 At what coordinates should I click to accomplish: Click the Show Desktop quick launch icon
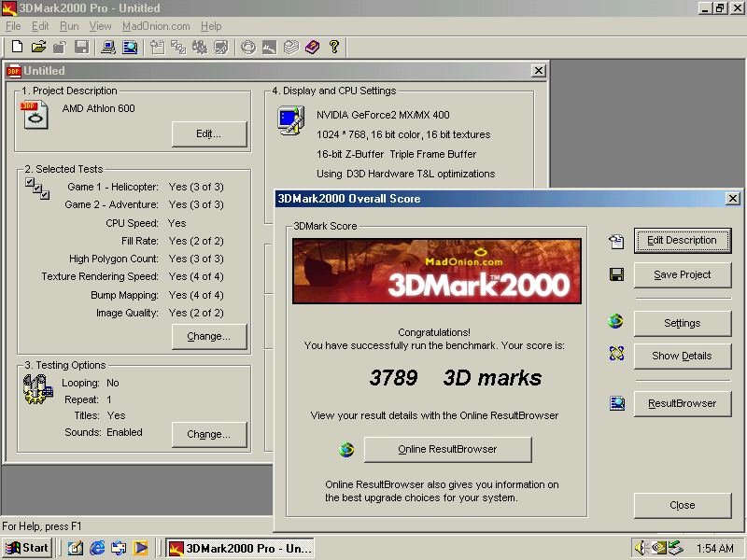(76, 548)
